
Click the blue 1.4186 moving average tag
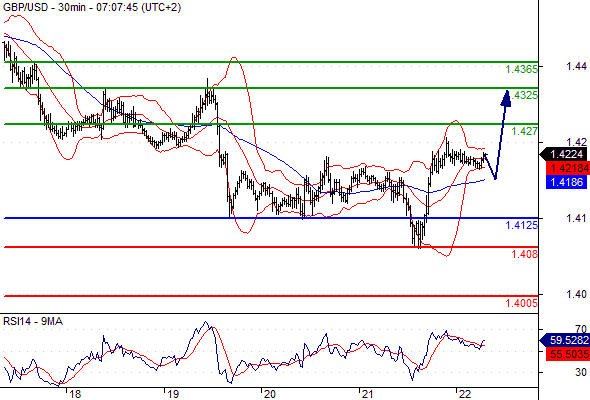pyautogui.click(x=567, y=182)
